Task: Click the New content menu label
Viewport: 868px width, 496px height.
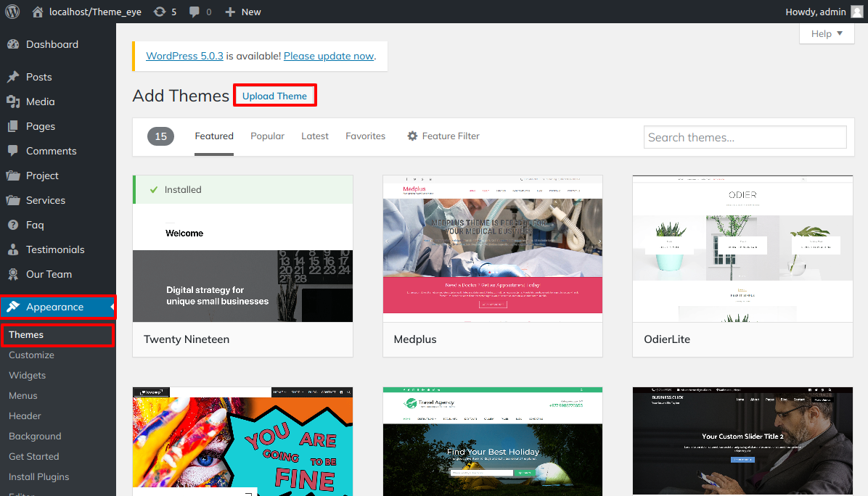Action: 251,12
